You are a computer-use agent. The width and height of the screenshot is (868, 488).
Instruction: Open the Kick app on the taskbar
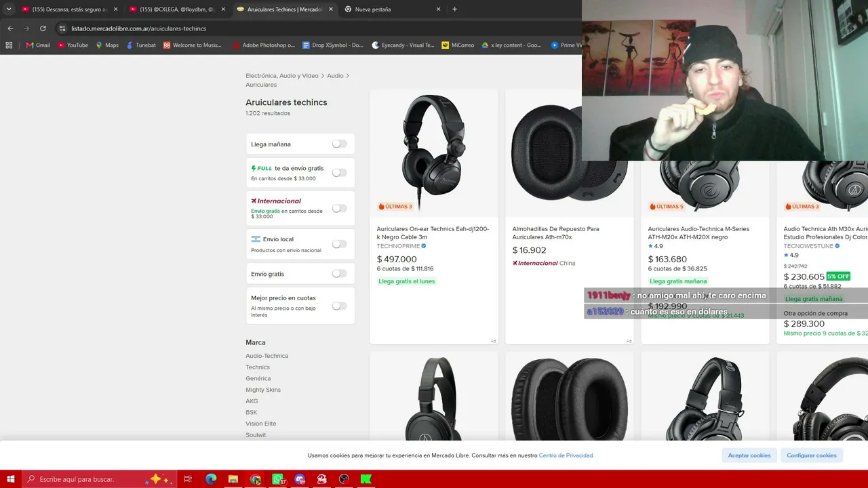(x=366, y=479)
